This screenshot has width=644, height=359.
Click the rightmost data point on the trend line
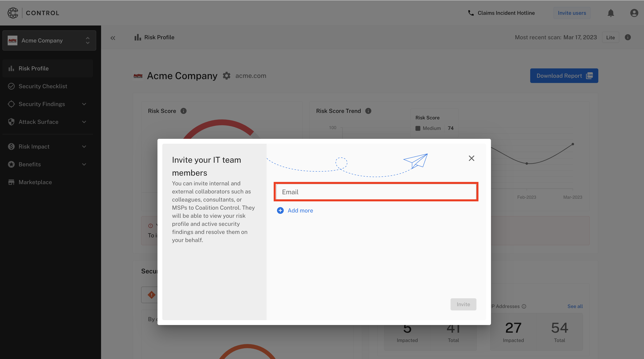click(x=573, y=144)
